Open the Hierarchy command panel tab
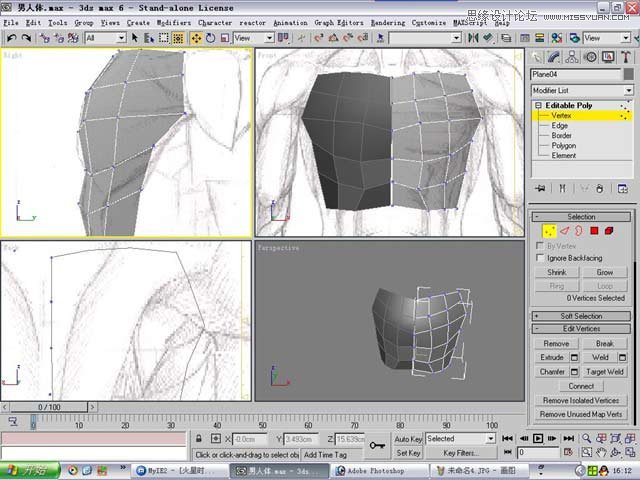 [x=574, y=58]
